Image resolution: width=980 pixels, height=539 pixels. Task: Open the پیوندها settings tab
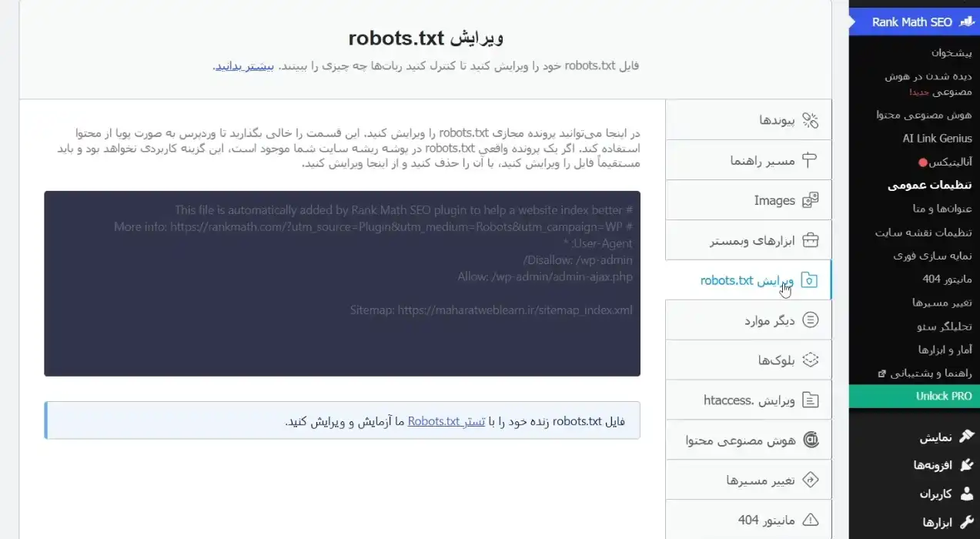click(x=748, y=120)
